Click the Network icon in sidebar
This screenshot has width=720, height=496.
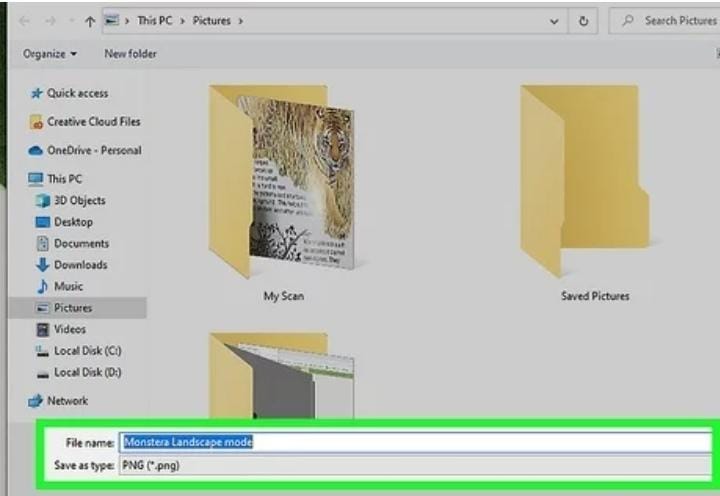[x=35, y=401]
